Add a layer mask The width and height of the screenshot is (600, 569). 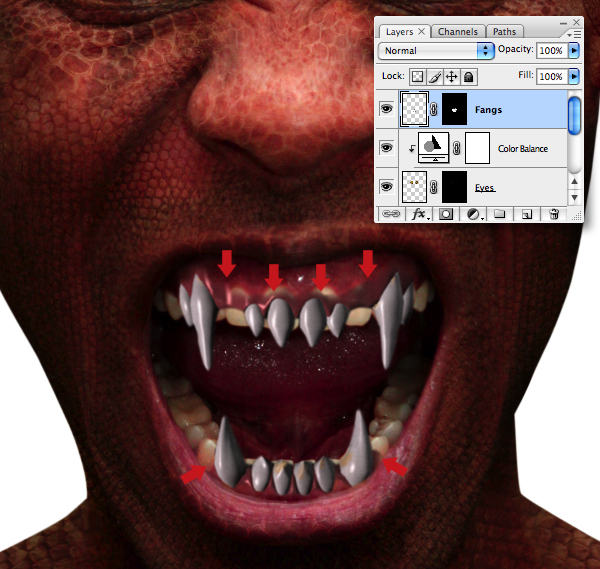446,214
